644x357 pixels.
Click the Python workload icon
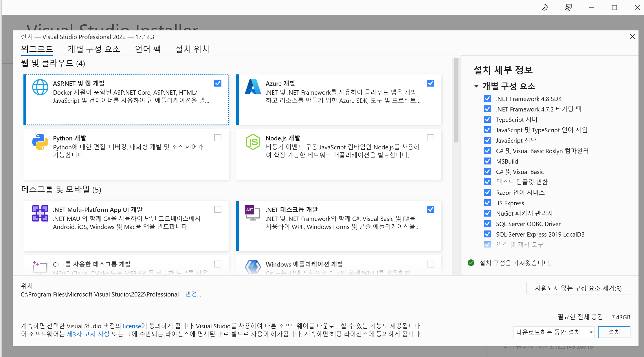point(40,142)
